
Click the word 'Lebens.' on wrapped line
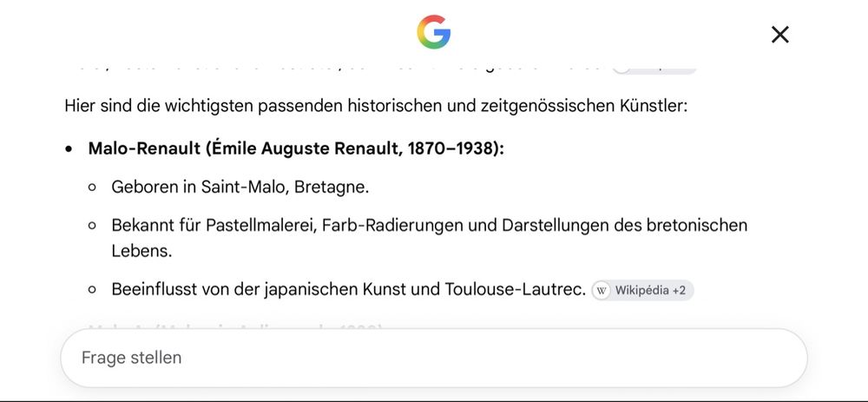(x=141, y=251)
